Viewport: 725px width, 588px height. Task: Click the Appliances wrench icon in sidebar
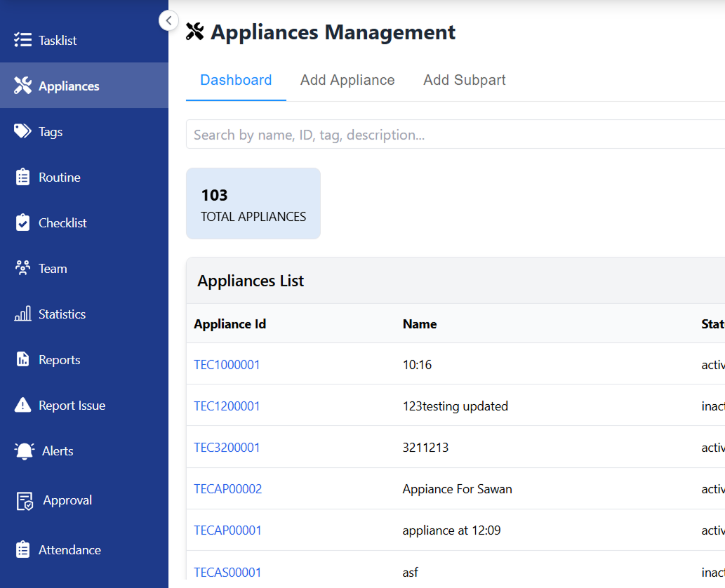point(22,86)
